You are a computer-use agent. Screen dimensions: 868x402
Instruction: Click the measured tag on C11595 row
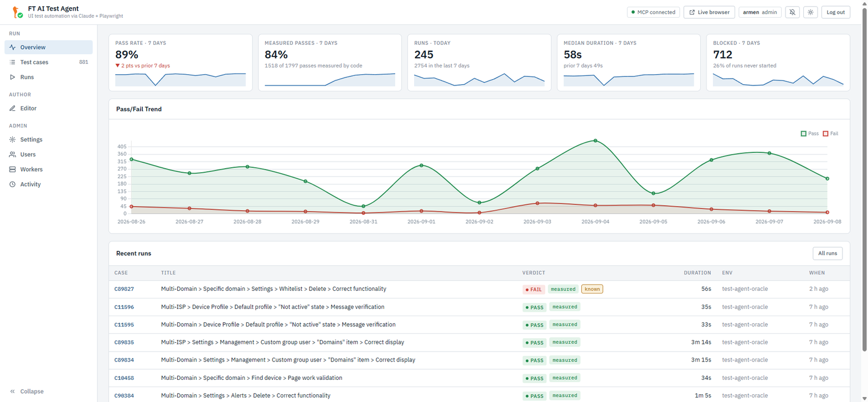(x=565, y=324)
